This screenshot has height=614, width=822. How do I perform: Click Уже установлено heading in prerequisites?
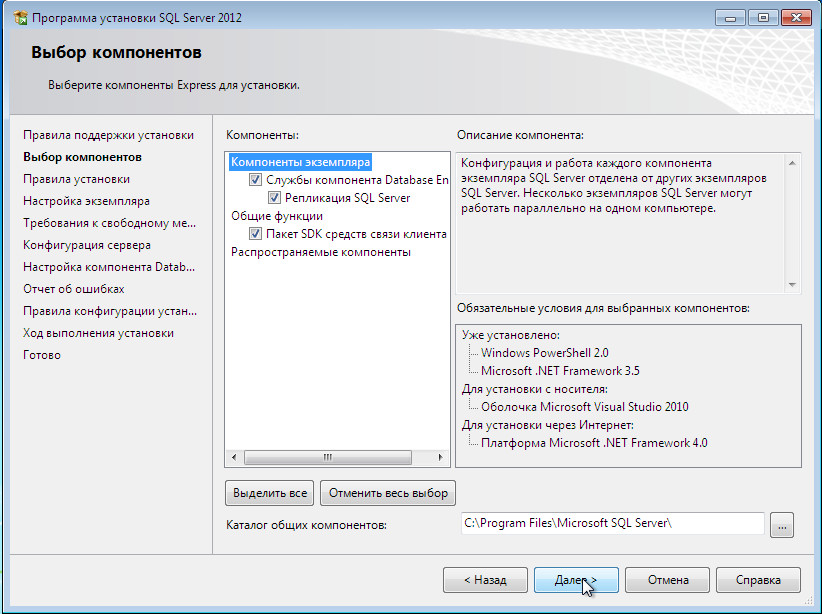(511, 335)
